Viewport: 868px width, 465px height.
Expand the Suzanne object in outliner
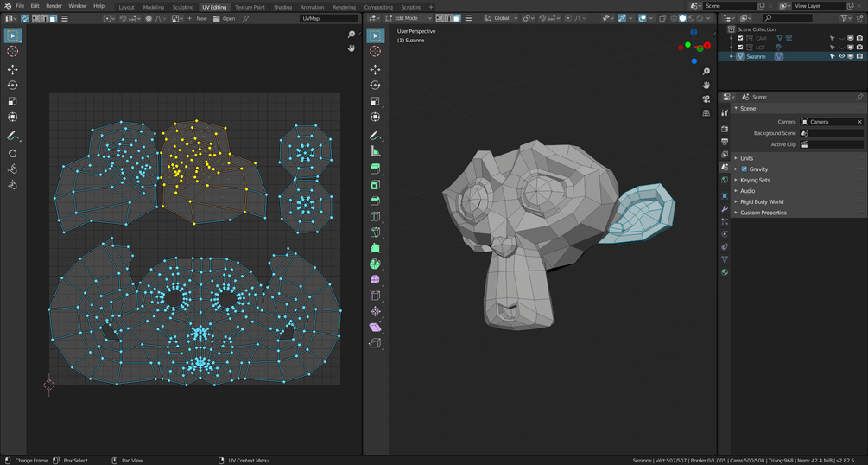click(x=732, y=56)
